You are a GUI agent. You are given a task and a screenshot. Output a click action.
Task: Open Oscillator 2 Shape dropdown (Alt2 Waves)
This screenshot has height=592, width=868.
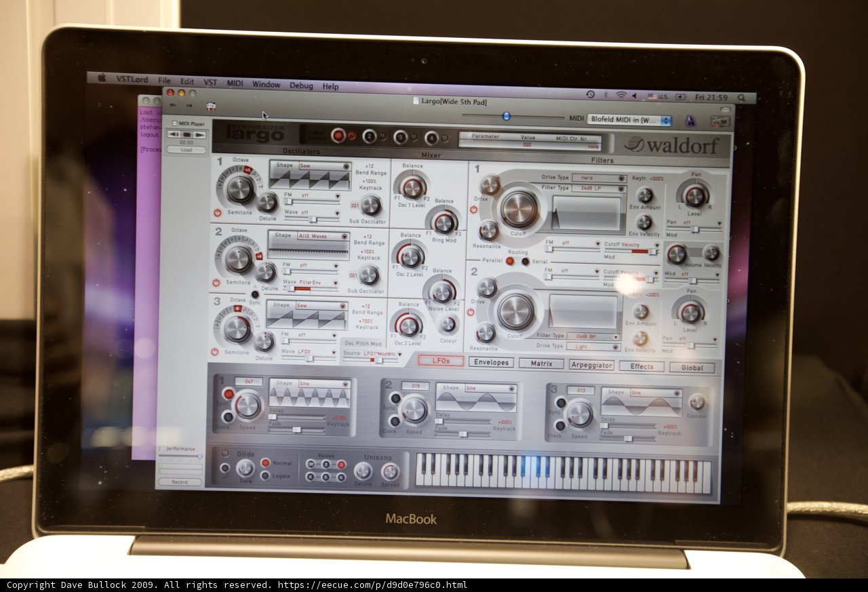[323, 235]
